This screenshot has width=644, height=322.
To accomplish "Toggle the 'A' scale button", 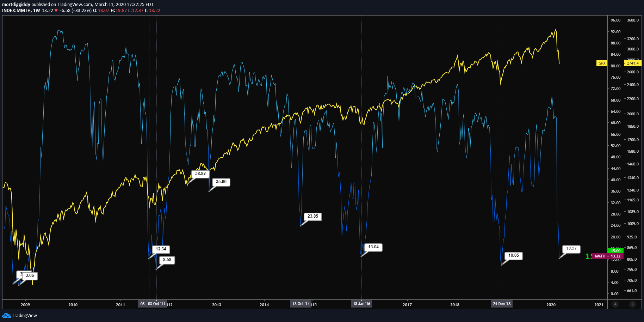I will [x=615, y=304].
